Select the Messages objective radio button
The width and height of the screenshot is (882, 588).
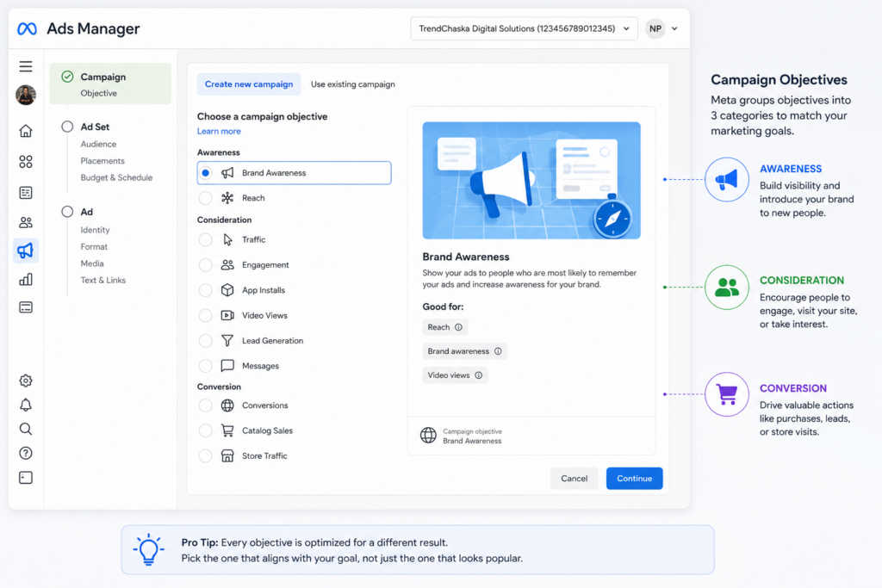[206, 366]
